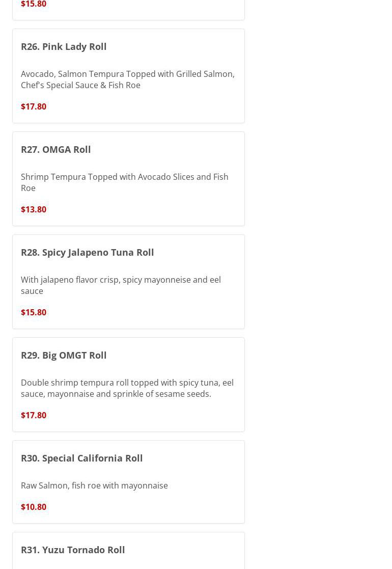The height and width of the screenshot is (569, 392).
Task: Select the 'R28. Spicy Jalapeno Tuna Roll' heading
Action: point(87,252)
